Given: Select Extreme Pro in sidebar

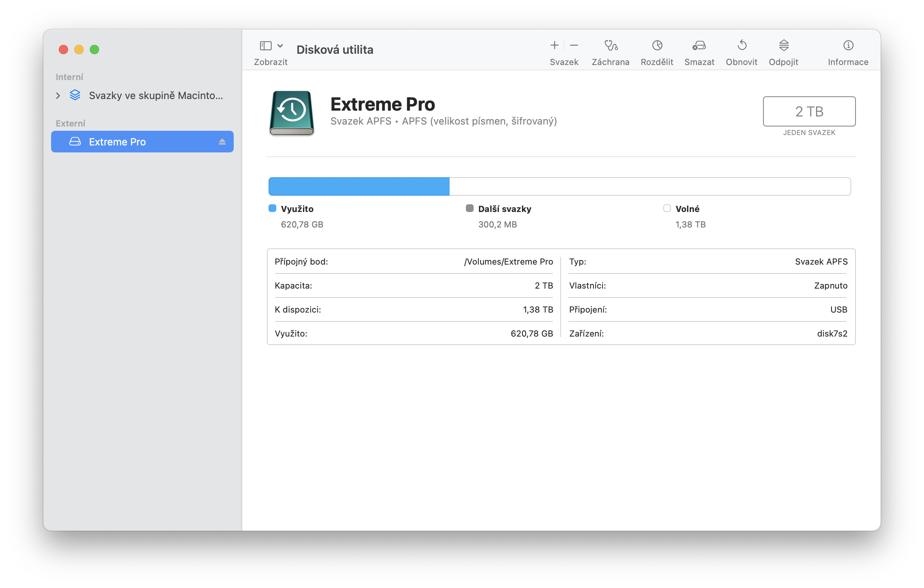Looking at the screenshot, I should click(x=142, y=142).
